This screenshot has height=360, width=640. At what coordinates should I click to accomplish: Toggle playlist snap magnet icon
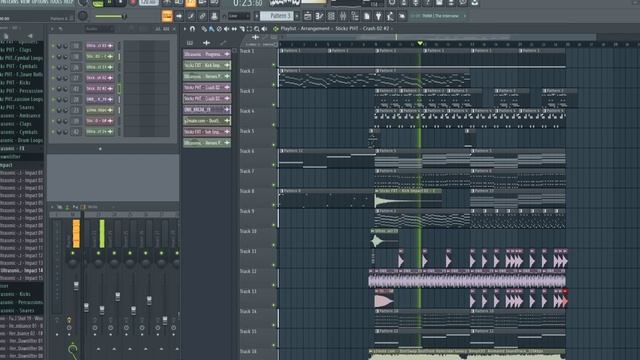click(192, 29)
